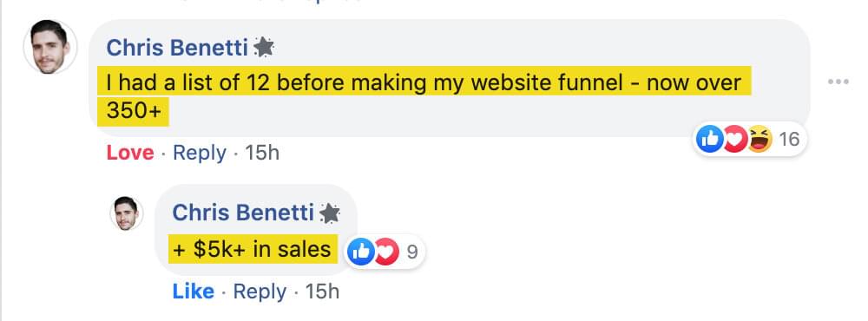This screenshot has width=868, height=321.
Task: Click the star badge beside reply author name
Action: point(330,213)
